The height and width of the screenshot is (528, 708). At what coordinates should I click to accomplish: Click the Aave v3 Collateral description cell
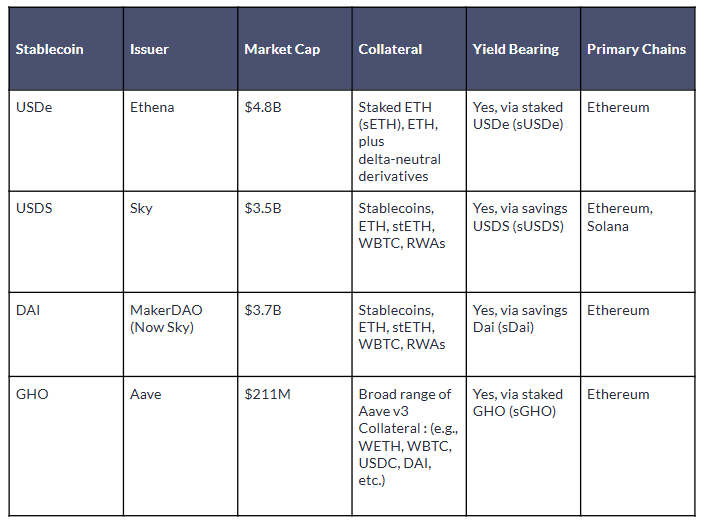point(404,437)
